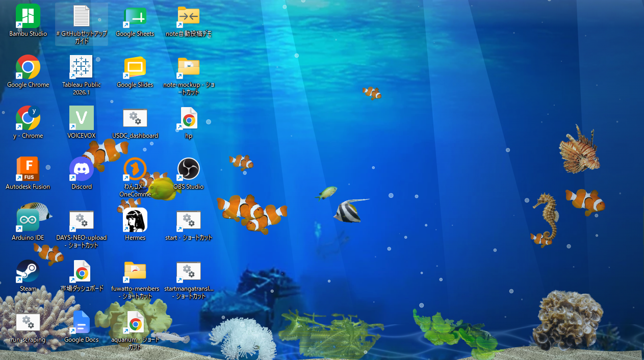The width and height of the screenshot is (644, 360).
Task: Select the aquarium - ショートカット icon
Action: point(135,322)
